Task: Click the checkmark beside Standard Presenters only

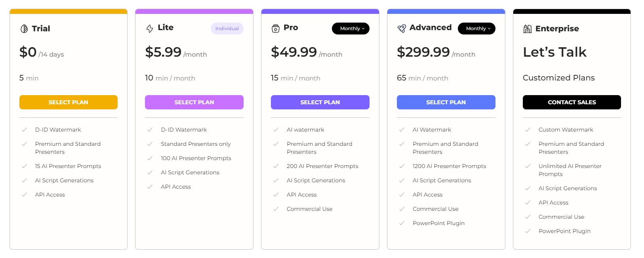Action: click(x=150, y=144)
